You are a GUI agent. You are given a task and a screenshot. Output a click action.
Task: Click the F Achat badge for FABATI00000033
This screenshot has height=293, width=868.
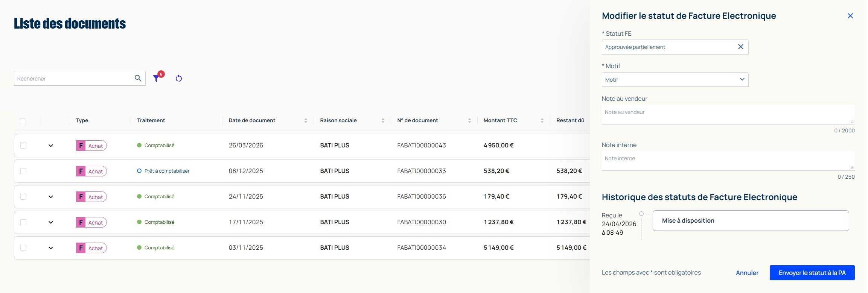point(91,171)
